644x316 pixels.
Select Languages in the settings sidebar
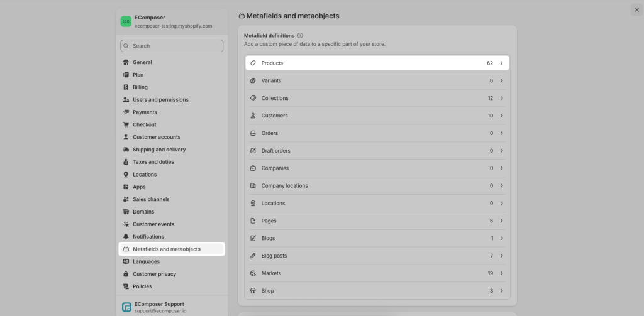146,261
